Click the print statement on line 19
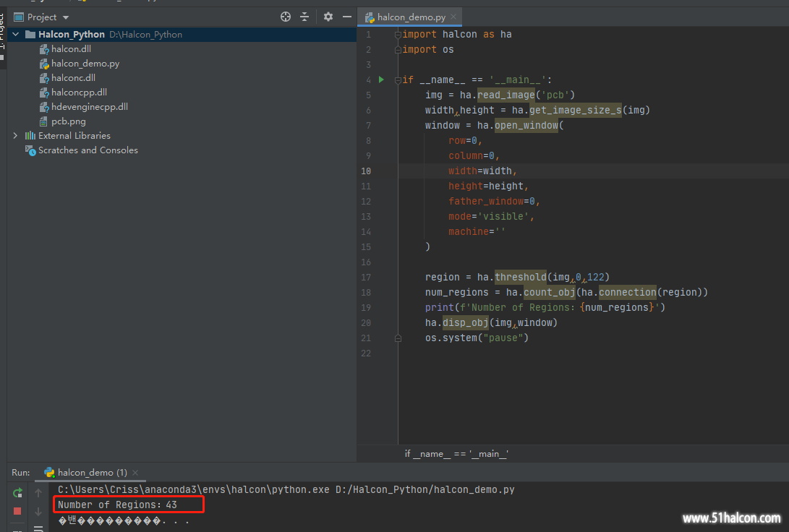This screenshot has width=789, height=532. pos(545,308)
